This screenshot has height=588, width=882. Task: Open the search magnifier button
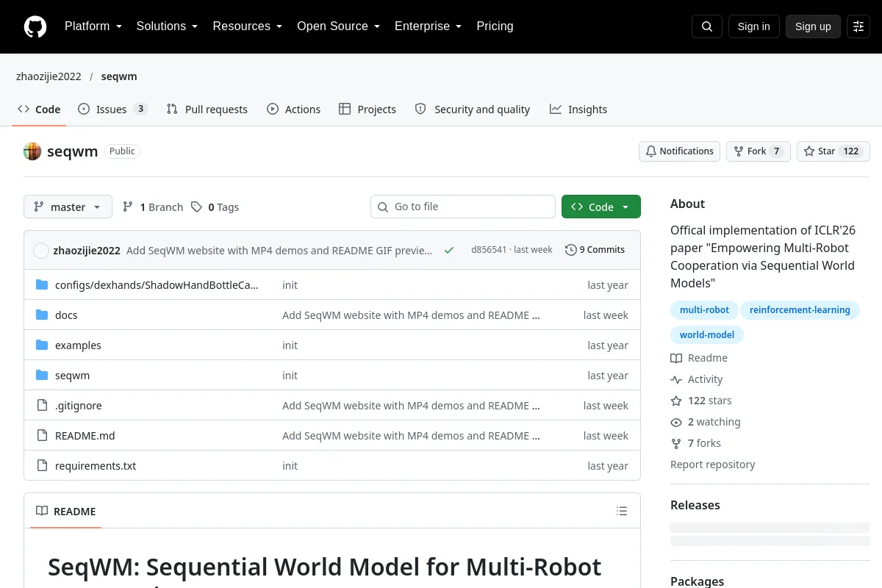click(x=707, y=26)
